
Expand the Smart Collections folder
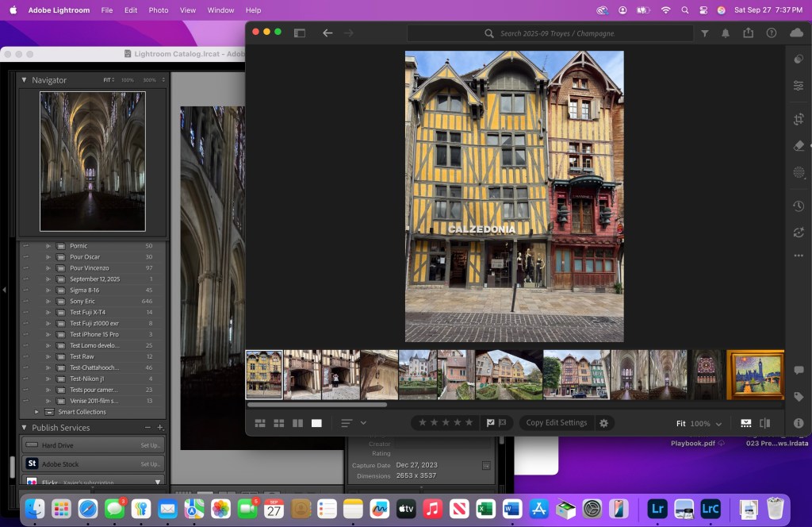coord(36,412)
